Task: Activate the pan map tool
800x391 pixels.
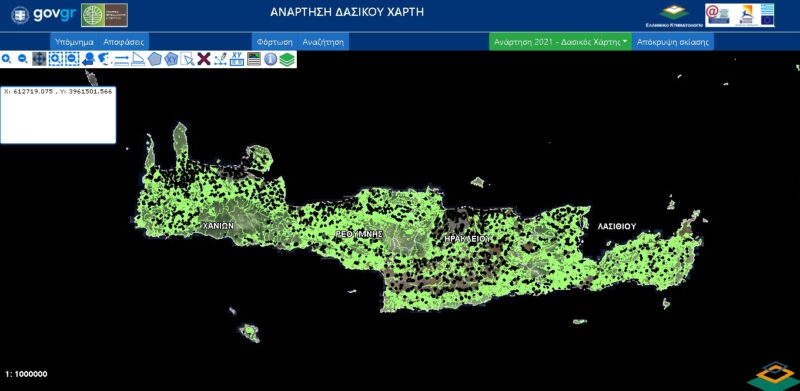Action: click(x=39, y=59)
